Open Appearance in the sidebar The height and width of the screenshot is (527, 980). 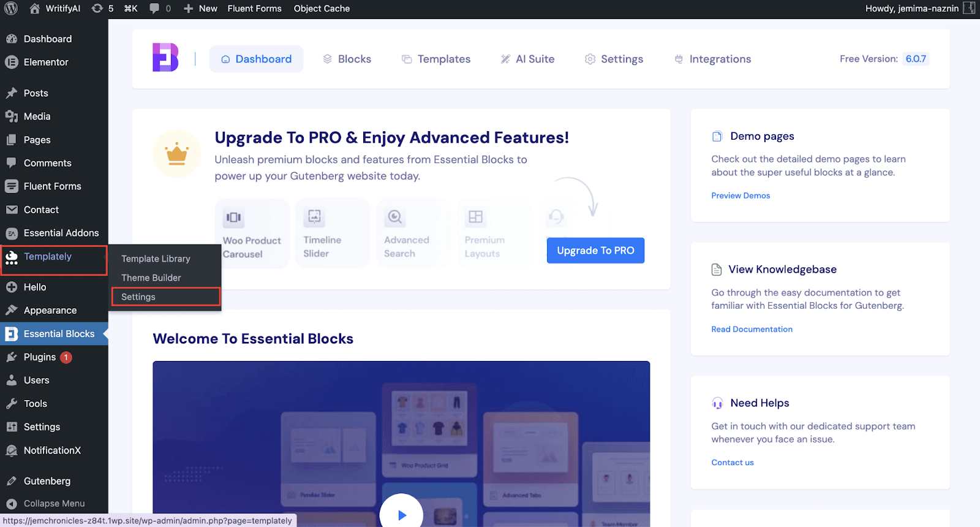click(54, 310)
